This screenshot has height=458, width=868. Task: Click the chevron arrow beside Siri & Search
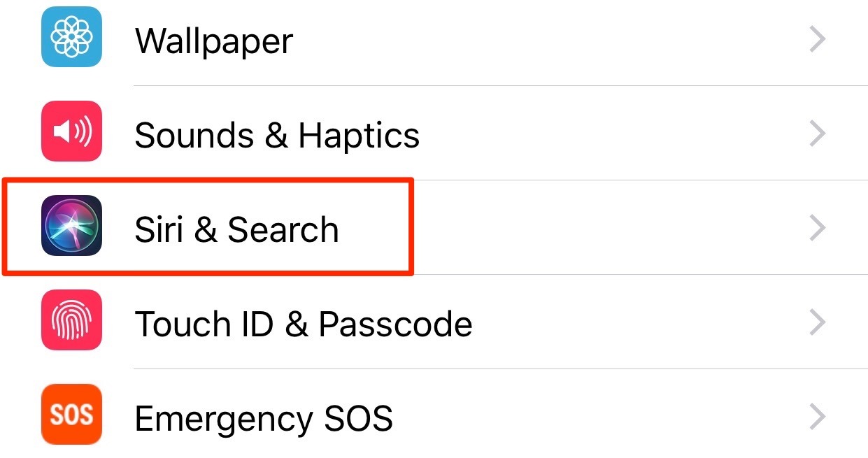[x=817, y=228]
